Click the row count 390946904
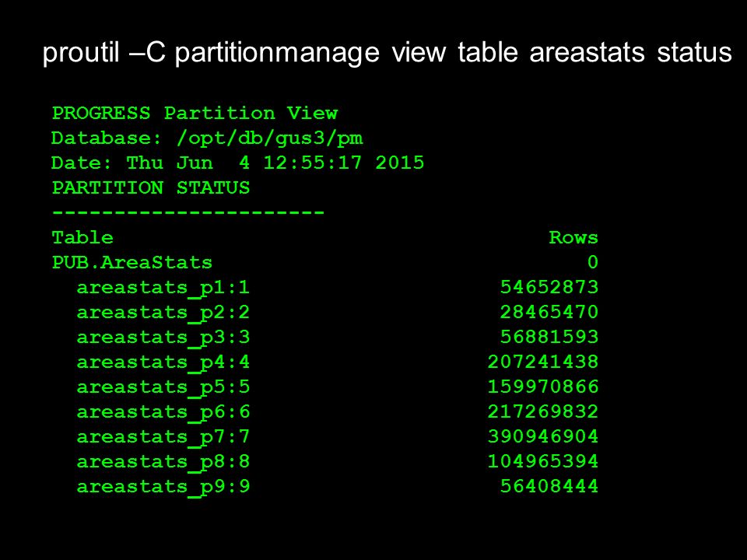This screenshot has height=560, width=747. [x=542, y=436]
